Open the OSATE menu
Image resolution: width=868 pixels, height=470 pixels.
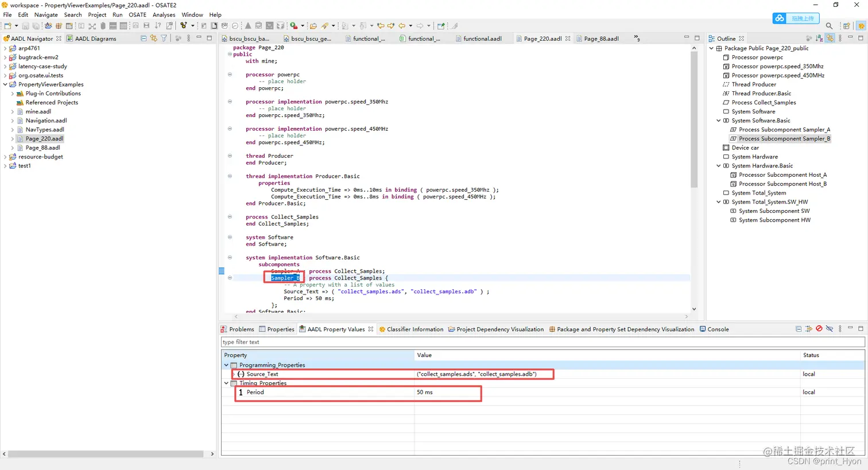[137, 15]
